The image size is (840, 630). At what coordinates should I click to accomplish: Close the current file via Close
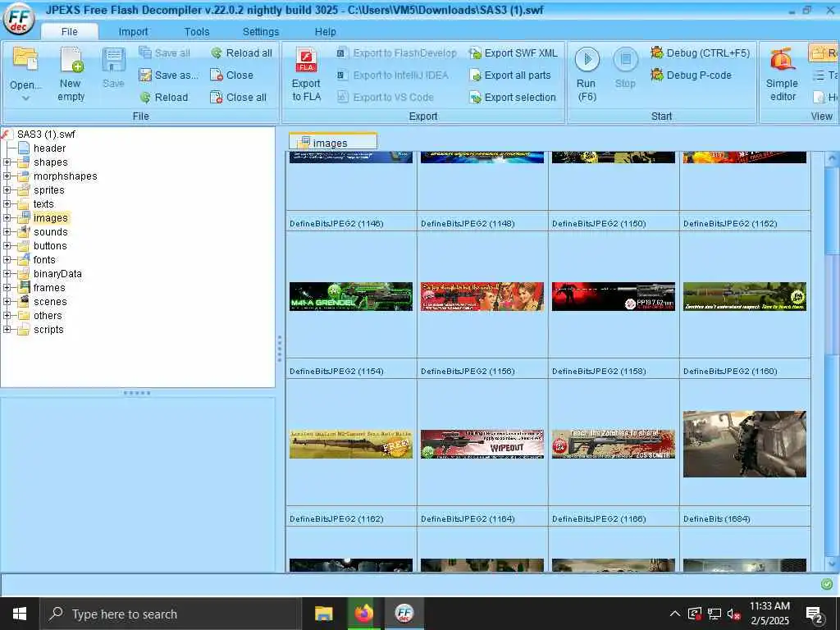tap(231, 75)
